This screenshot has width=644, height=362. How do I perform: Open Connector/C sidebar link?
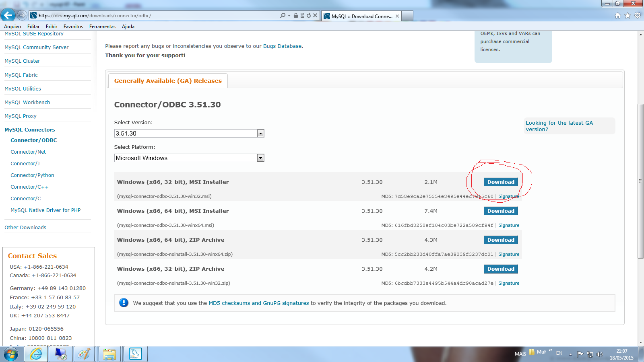coord(26,199)
